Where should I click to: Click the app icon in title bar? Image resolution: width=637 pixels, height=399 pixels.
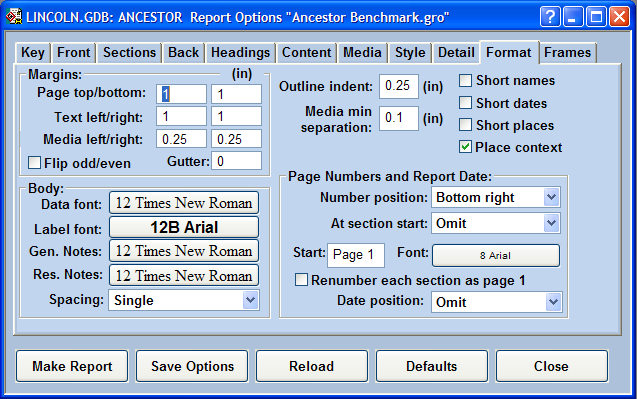pos(13,17)
